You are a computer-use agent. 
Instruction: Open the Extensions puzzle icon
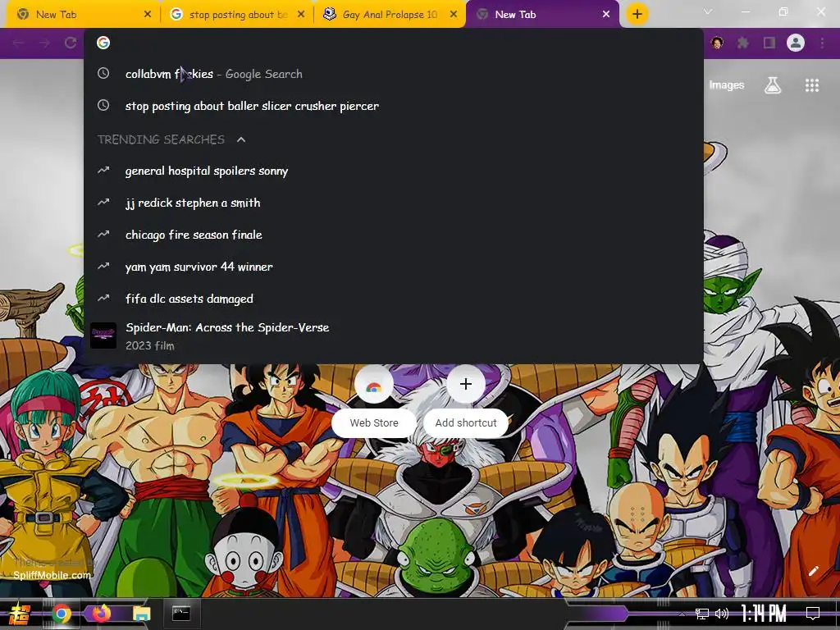(x=743, y=43)
